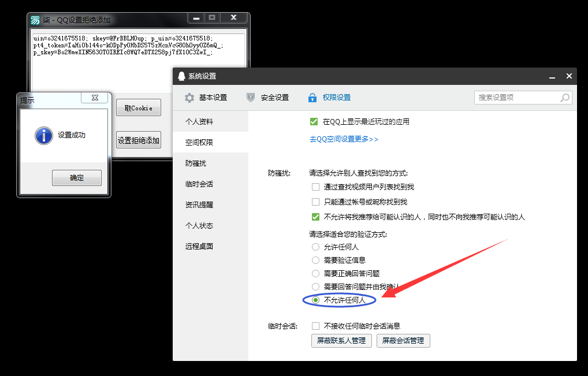Close the 系统设置 window

[569, 76]
